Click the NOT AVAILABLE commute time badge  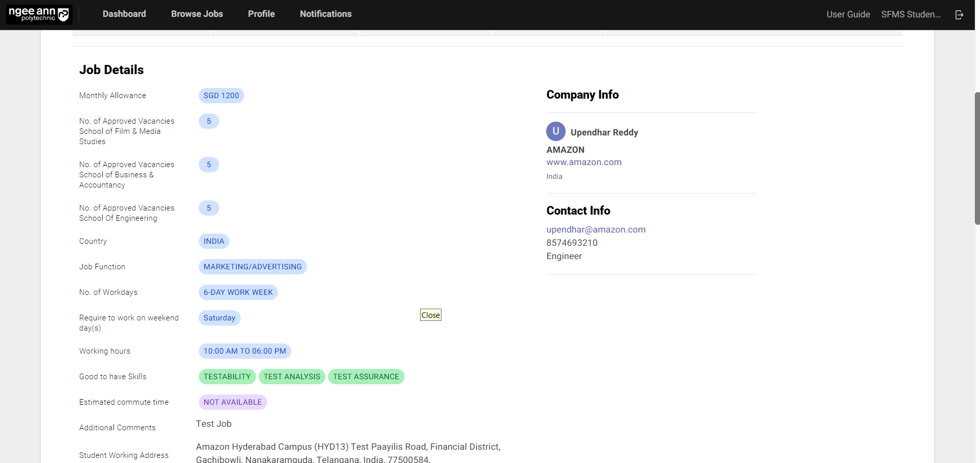coord(232,402)
